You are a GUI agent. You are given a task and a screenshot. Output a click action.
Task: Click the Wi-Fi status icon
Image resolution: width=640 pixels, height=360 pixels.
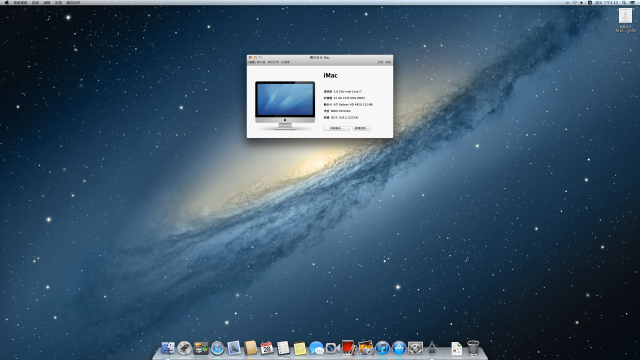click(x=575, y=2)
